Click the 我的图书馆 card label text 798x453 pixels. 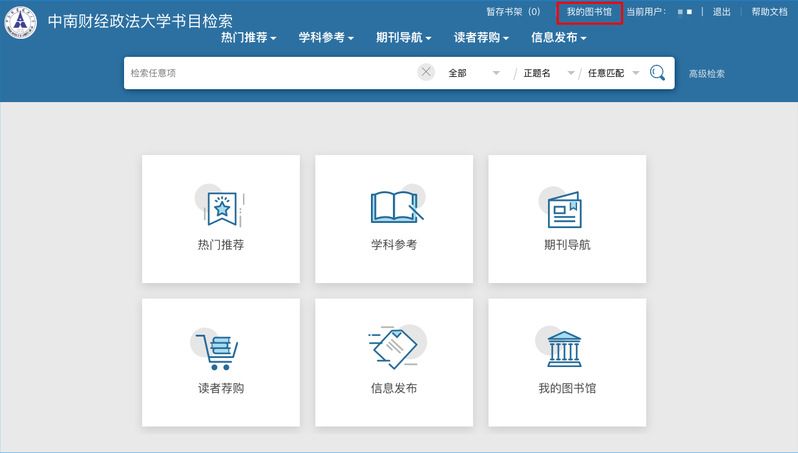pos(567,388)
